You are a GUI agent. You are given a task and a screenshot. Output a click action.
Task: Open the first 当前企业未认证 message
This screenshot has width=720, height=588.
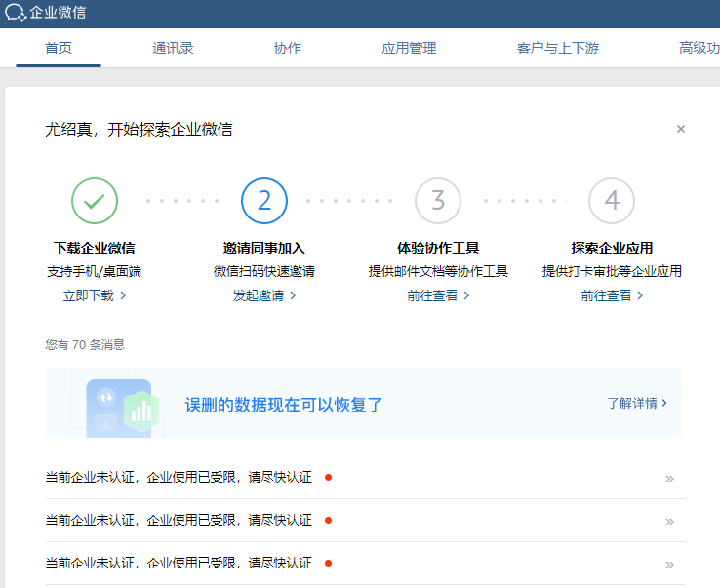(179, 478)
